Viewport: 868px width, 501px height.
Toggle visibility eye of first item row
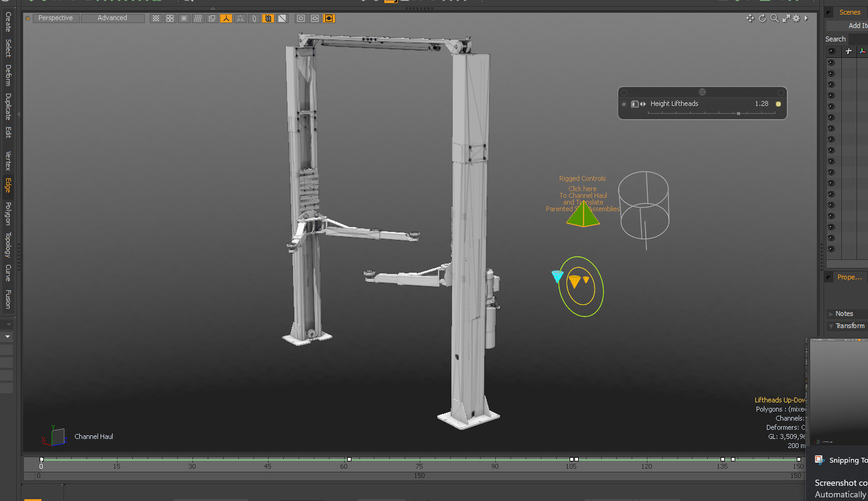[x=831, y=63]
